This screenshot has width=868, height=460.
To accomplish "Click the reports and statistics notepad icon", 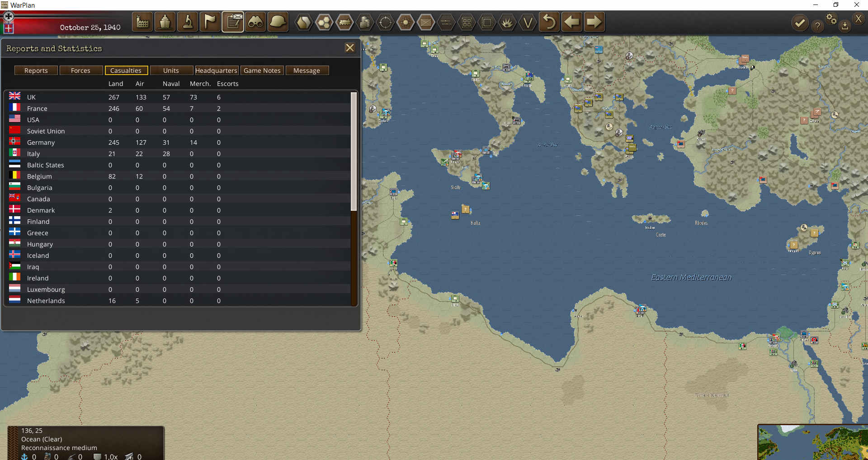I will pyautogui.click(x=233, y=22).
